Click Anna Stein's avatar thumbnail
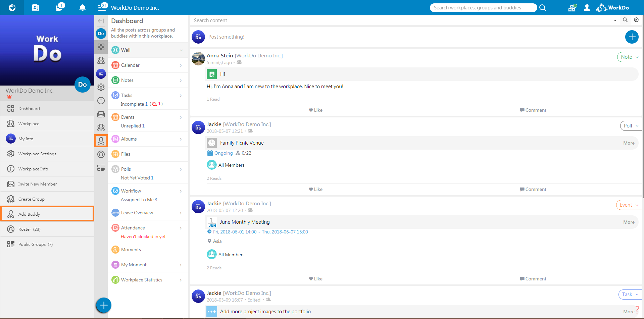This screenshot has height=319, width=644. (x=198, y=59)
